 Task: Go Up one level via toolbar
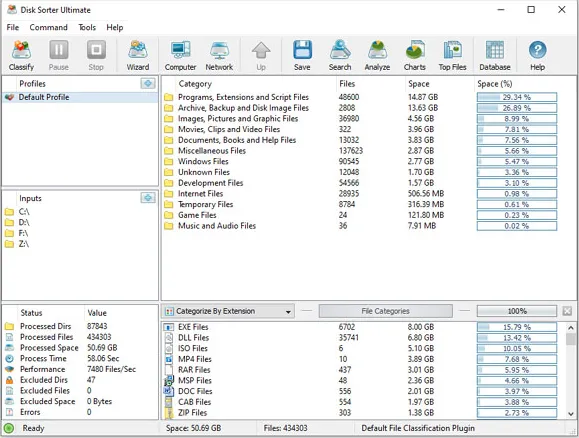[x=261, y=56]
